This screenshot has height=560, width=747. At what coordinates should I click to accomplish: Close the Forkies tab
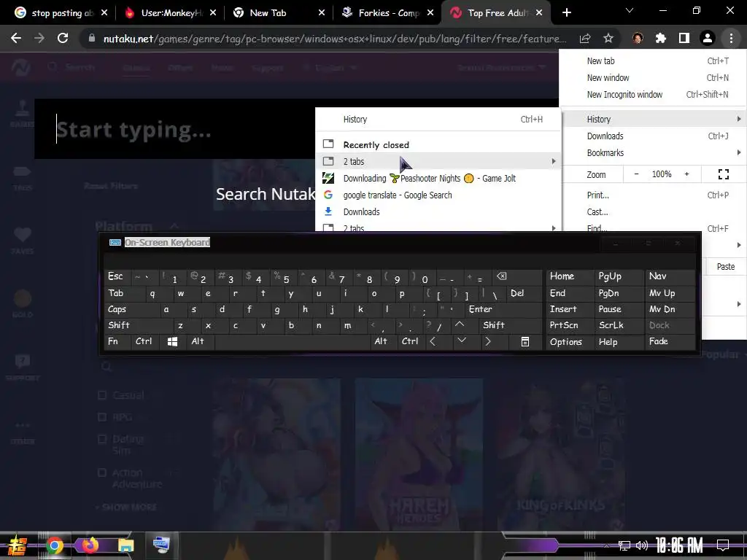(430, 13)
